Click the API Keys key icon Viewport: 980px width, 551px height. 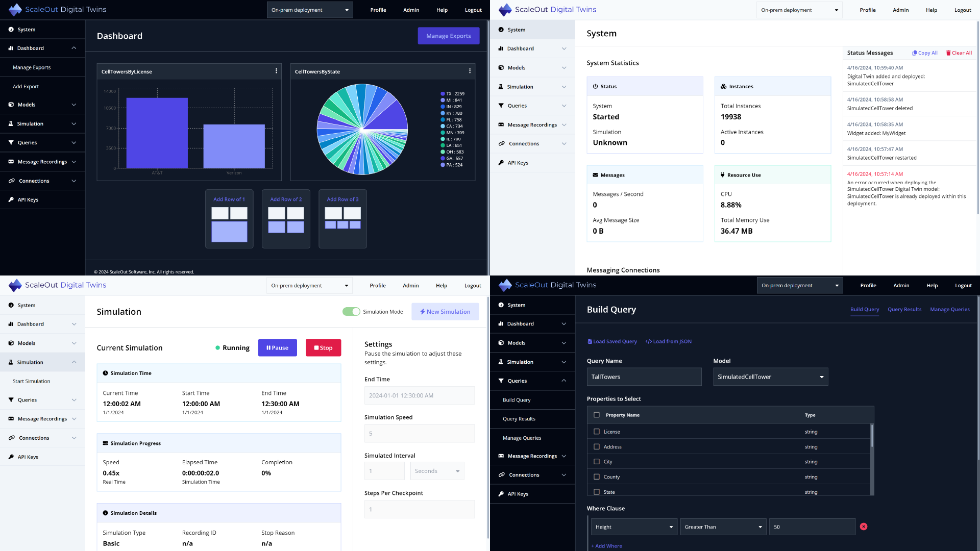coord(11,199)
